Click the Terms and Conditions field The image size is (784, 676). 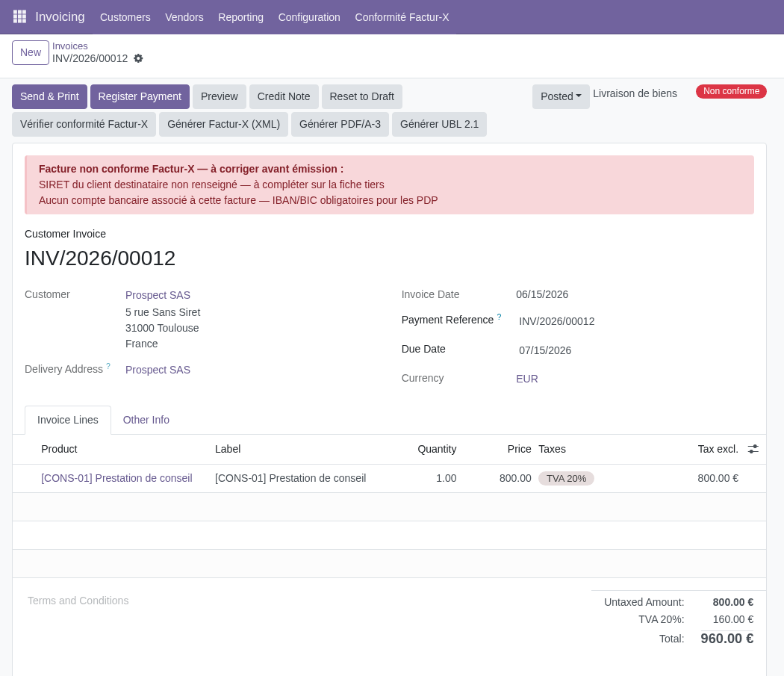[78, 601]
